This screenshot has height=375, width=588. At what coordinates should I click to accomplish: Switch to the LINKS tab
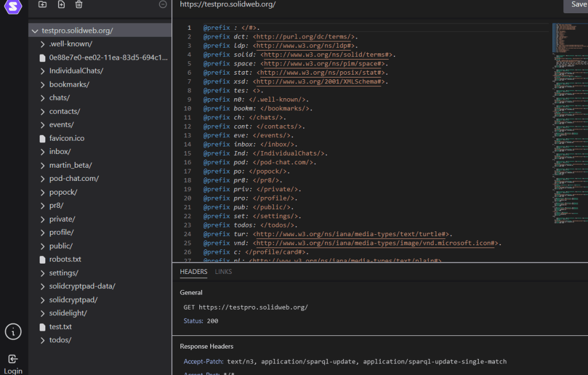[x=223, y=272]
